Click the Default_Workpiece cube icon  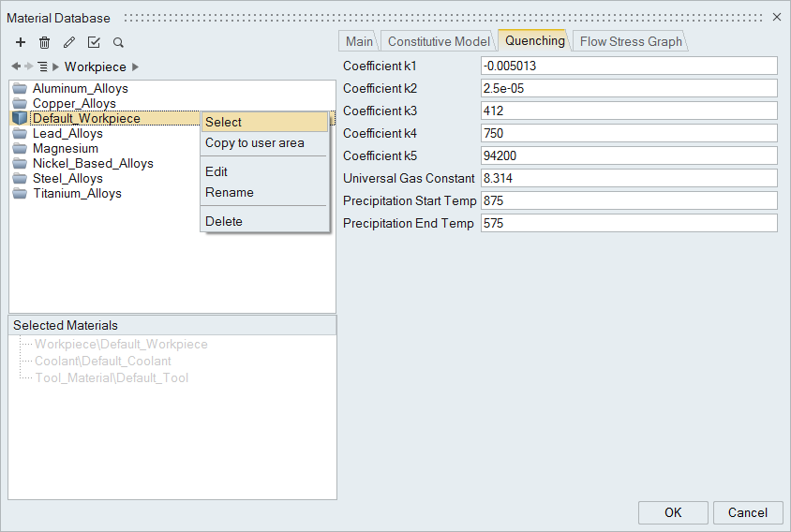click(x=20, y=118)
